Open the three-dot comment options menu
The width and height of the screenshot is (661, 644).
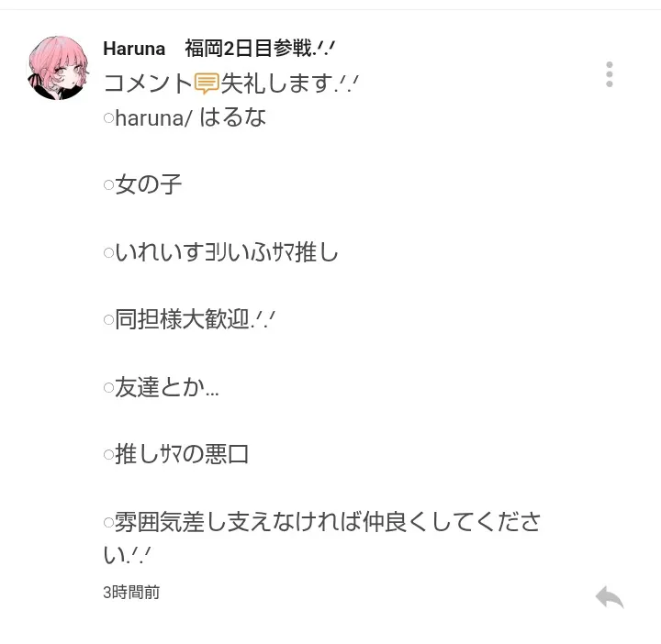pyautogui.click(x=610, y=74)
